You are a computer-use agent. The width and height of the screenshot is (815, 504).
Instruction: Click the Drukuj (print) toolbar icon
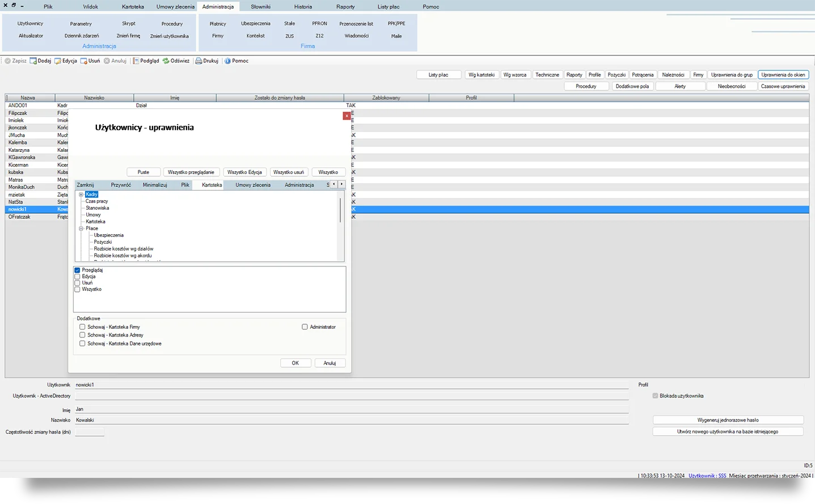[x=199, y=61]
